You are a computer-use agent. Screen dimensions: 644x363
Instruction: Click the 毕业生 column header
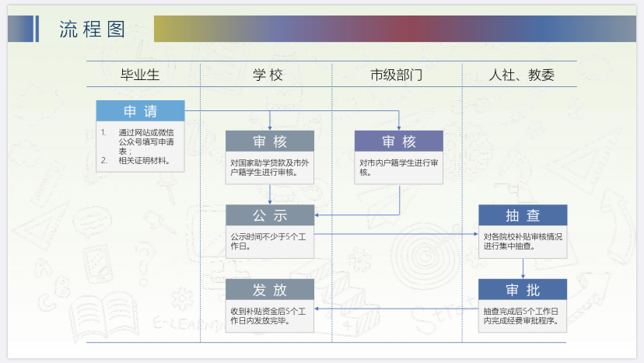pos(140,75)
